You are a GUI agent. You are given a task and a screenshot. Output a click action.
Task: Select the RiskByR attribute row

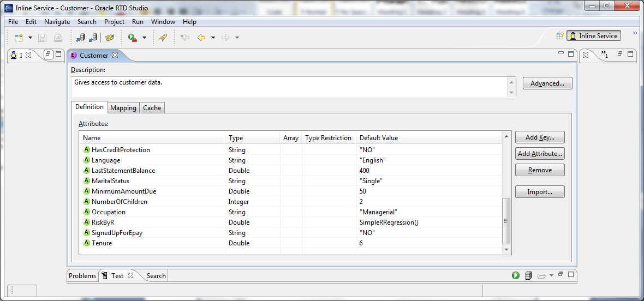[x=290, y=222]
